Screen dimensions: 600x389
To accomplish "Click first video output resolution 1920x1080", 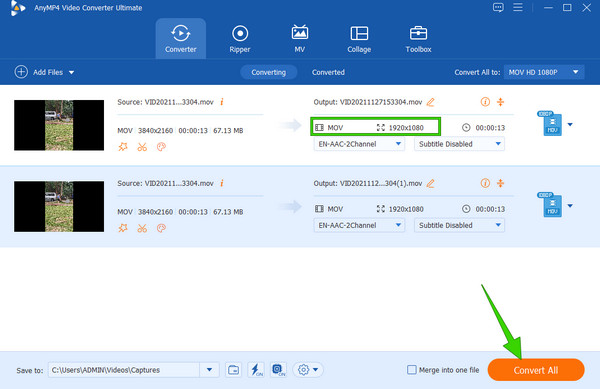I will click(406, 128).
